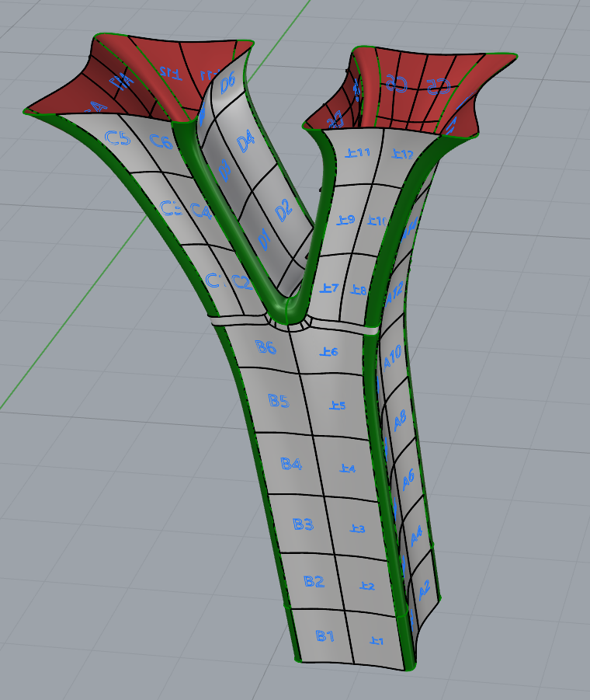This screenshot has width=590, height=700.
Task: Pick the panel labeled 上5
Action: coord(338,406)
